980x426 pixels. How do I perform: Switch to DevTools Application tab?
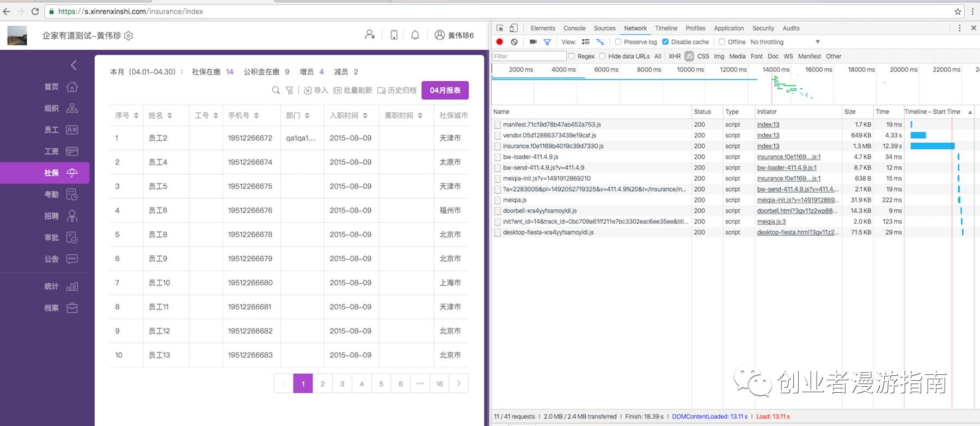pos(728,28)
